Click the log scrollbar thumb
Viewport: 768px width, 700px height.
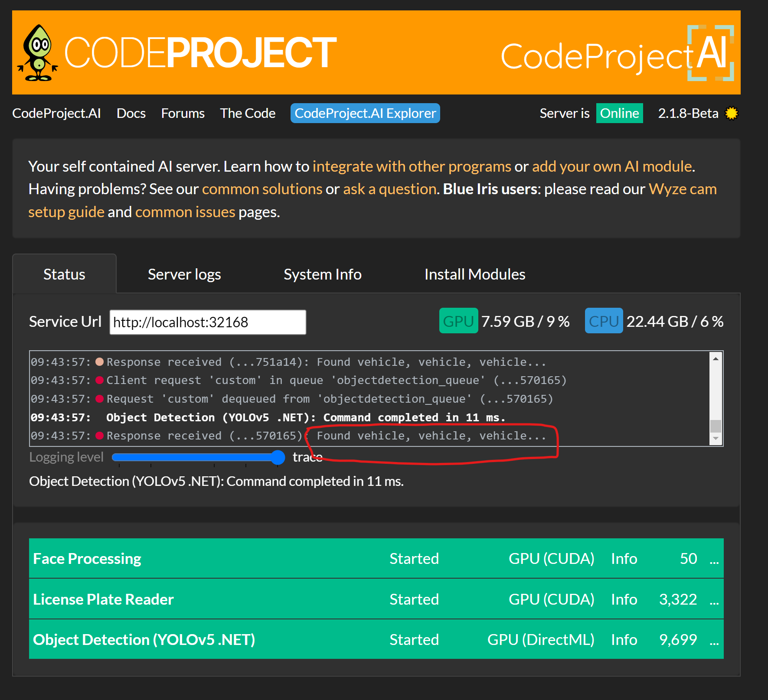tap(716, 426)
